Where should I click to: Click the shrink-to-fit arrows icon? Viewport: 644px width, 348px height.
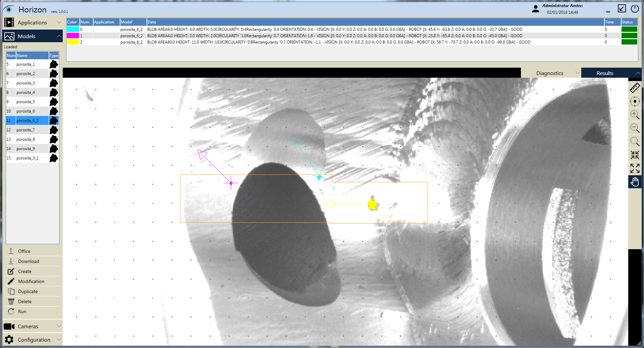coord(635,155)
